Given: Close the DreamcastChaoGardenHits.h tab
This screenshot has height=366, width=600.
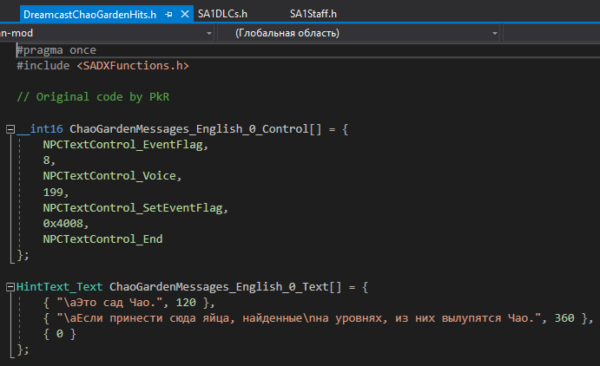Looking at the screenshot, I should [185, 14].
